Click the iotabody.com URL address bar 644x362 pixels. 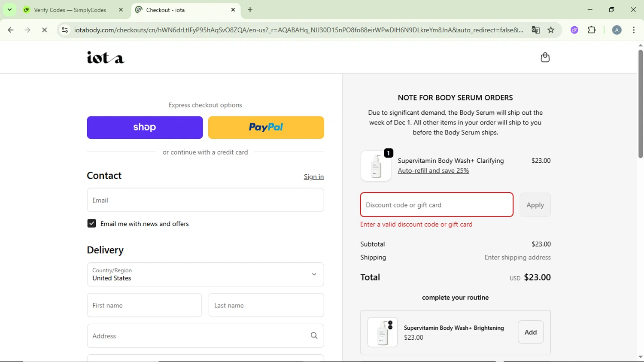coord(298,30)
